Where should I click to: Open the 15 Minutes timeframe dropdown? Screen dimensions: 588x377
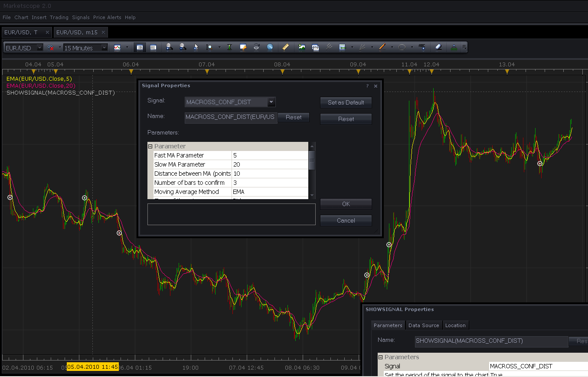coord(105,47)
